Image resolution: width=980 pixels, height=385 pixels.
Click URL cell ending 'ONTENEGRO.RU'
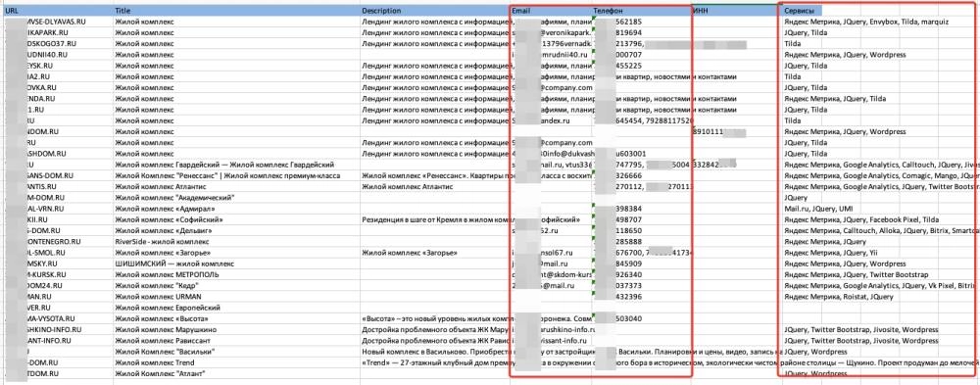coord(53,241)
